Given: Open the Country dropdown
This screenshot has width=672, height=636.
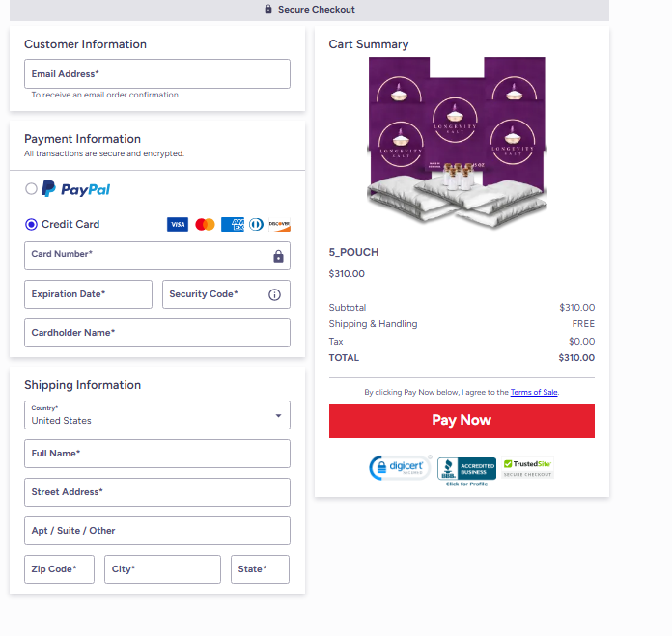Looking at the screenshot, I should [157, 416].
